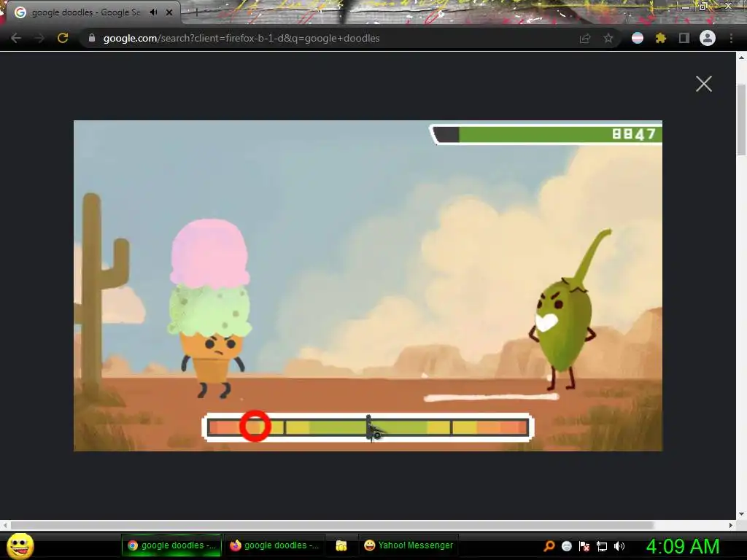The width and height of the screenshot is (747, 560).
Task: Click the 4:09 AM clock
Action: (x=683, y=546)
